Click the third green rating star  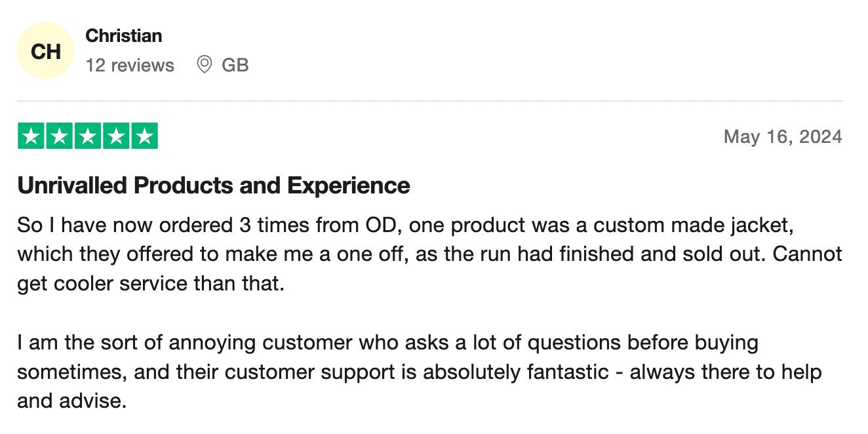click(x=88, y=136)
